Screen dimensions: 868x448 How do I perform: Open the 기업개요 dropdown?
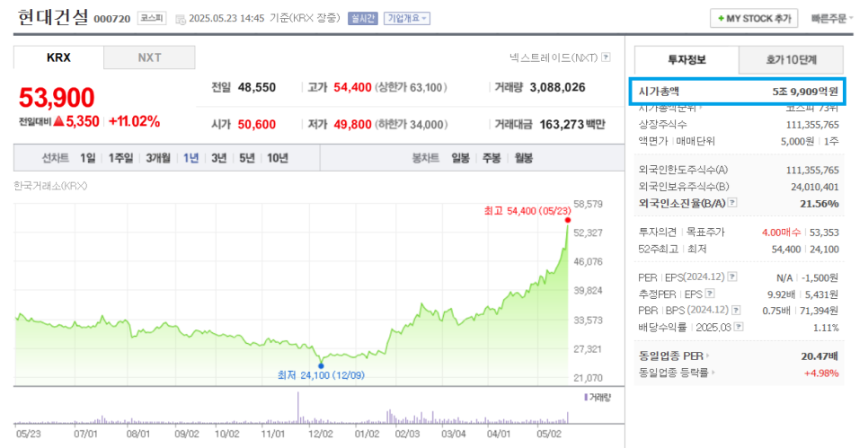(407, 18)
